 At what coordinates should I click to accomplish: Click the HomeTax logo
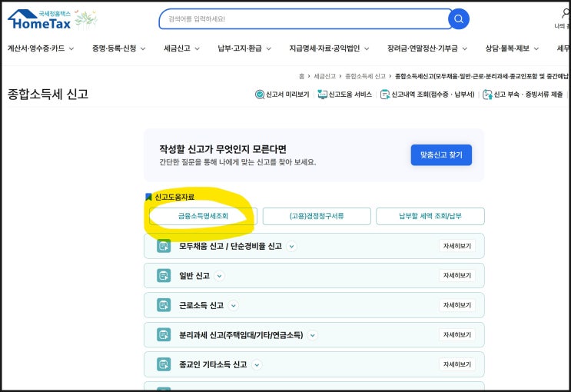point(39,20)
